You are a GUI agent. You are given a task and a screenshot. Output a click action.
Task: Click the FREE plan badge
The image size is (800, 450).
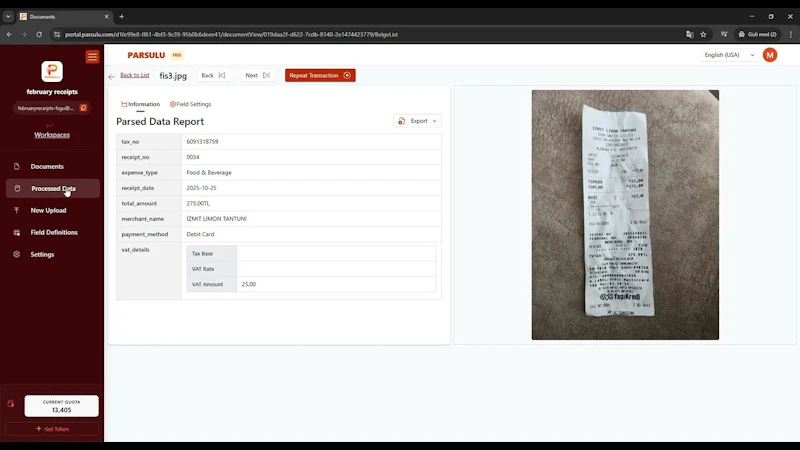pos(177,55)
